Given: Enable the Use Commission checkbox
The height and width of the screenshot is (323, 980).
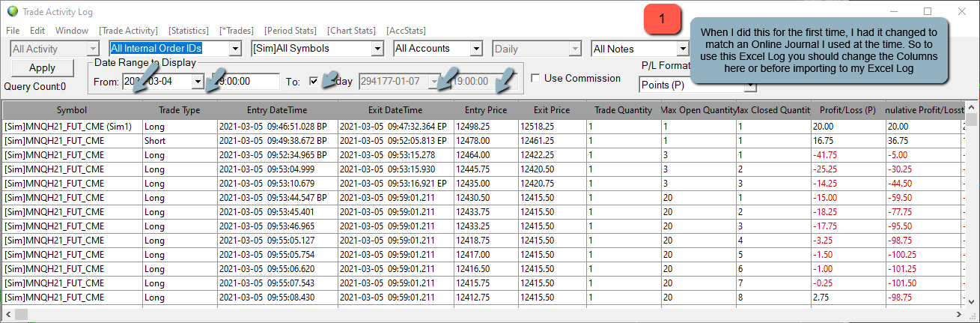Looking at the screenshot, I should click(x=535, y=78).
